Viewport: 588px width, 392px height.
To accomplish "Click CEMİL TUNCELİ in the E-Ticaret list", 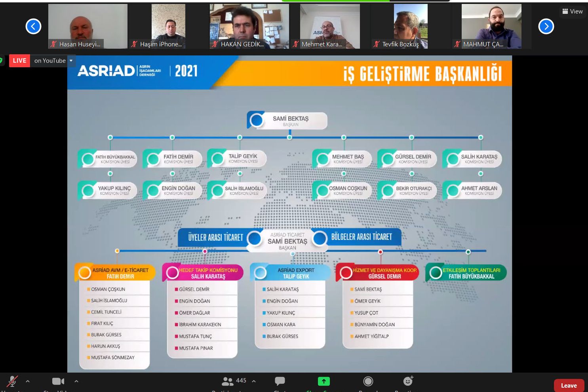I will [x=106, y=312].
